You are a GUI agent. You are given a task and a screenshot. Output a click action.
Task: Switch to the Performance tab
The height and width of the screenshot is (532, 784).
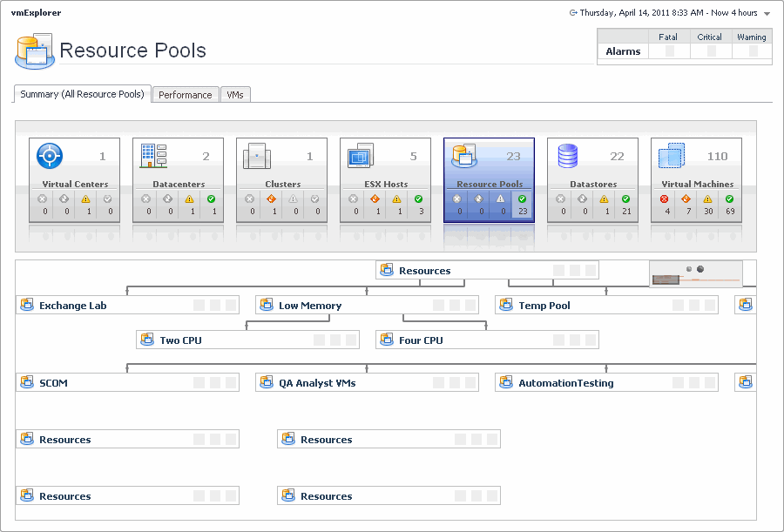(x=185, y=95)
